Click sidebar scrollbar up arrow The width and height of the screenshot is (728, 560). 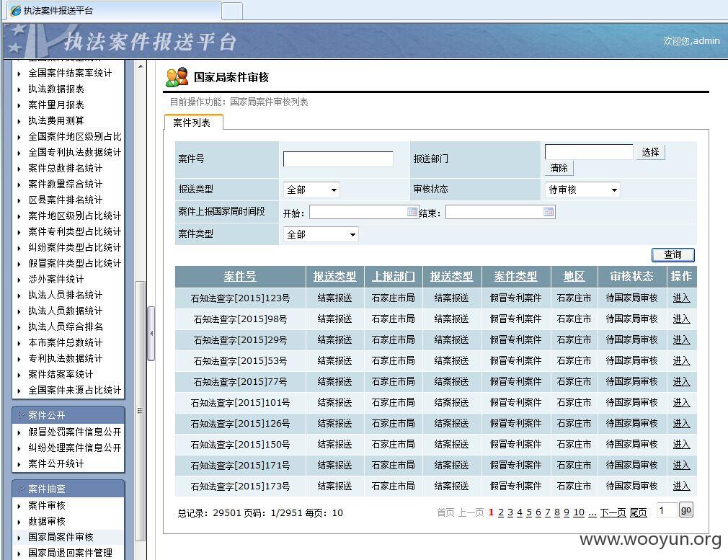[141, 67]
